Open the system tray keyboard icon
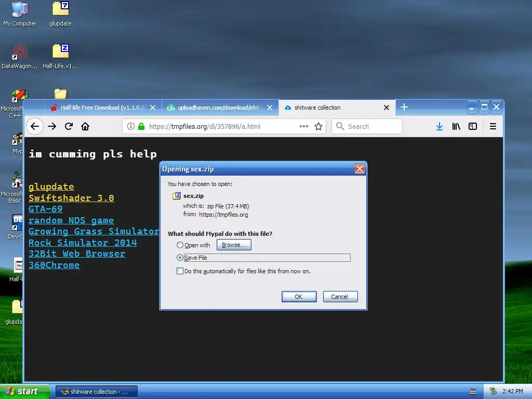 click(473, 392)
